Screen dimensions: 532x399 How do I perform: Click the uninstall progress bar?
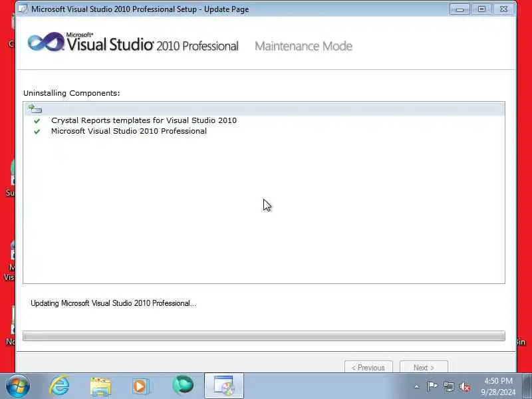point(264,336)
